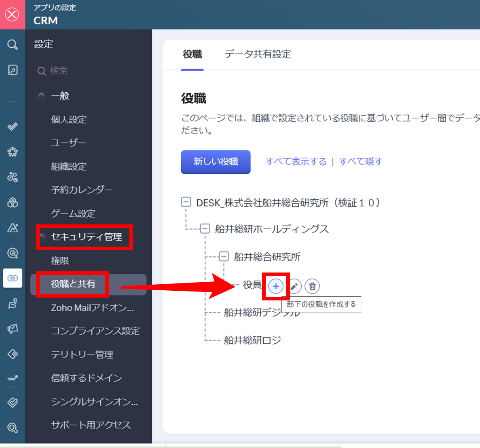Focus the 検索 settings search field

coord(89,71)
